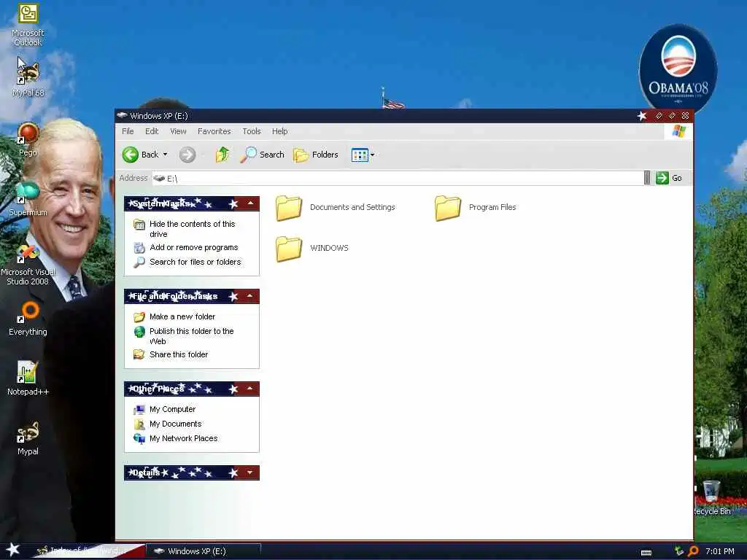The width and height of the screenshot is (747, 560).
Task: Open the Edit menu
Action: point(152,131)
